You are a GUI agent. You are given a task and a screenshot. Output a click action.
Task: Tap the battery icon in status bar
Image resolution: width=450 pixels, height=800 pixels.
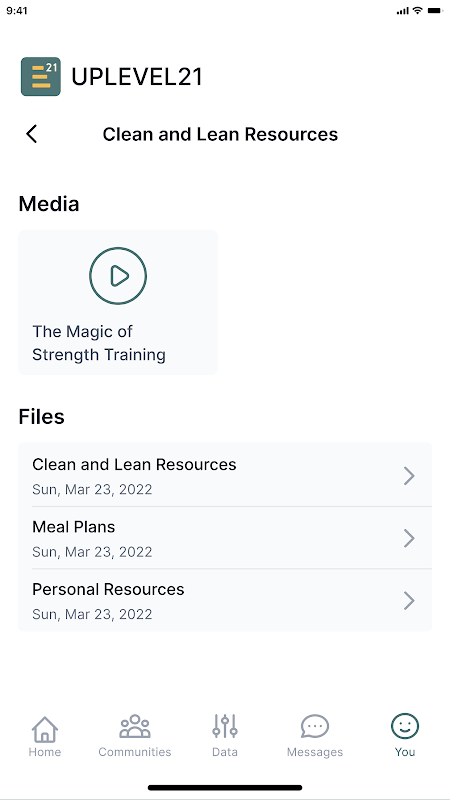coord(435,10)
